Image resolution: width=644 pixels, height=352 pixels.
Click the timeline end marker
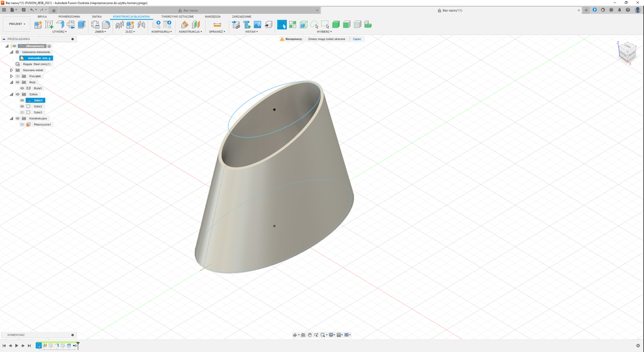(x=78, y=345)
